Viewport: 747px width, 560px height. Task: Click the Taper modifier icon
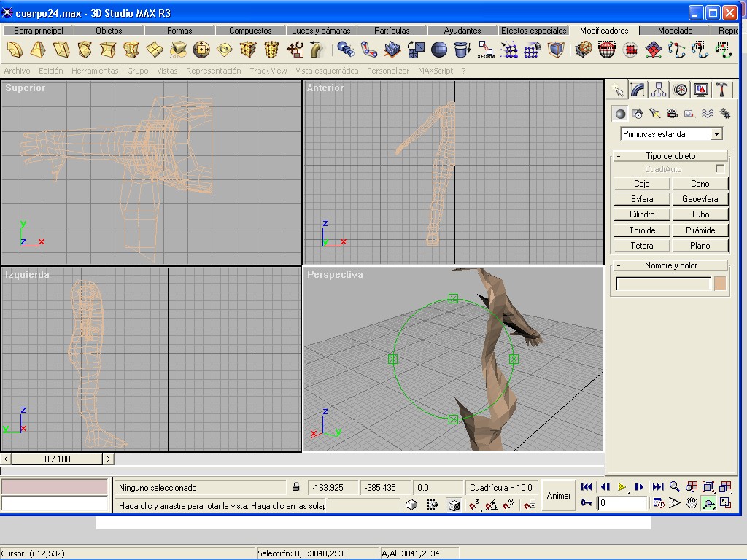pos(38,50)
